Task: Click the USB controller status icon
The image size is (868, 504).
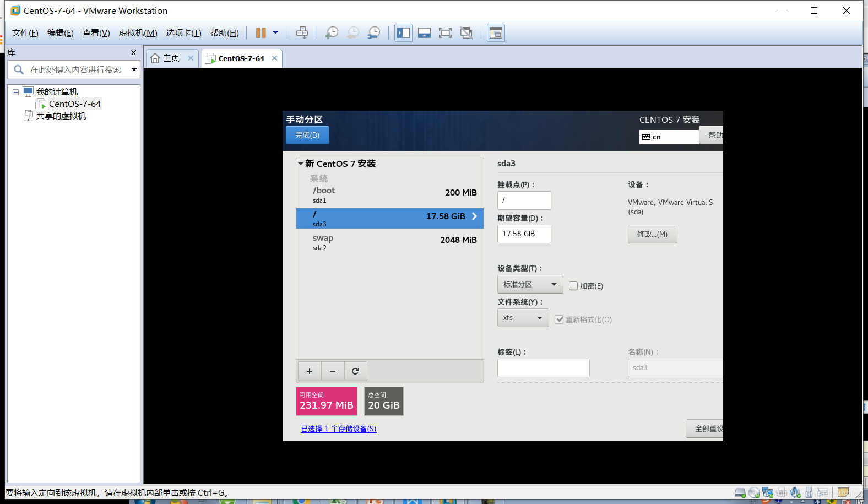Action: click(809, 493)
